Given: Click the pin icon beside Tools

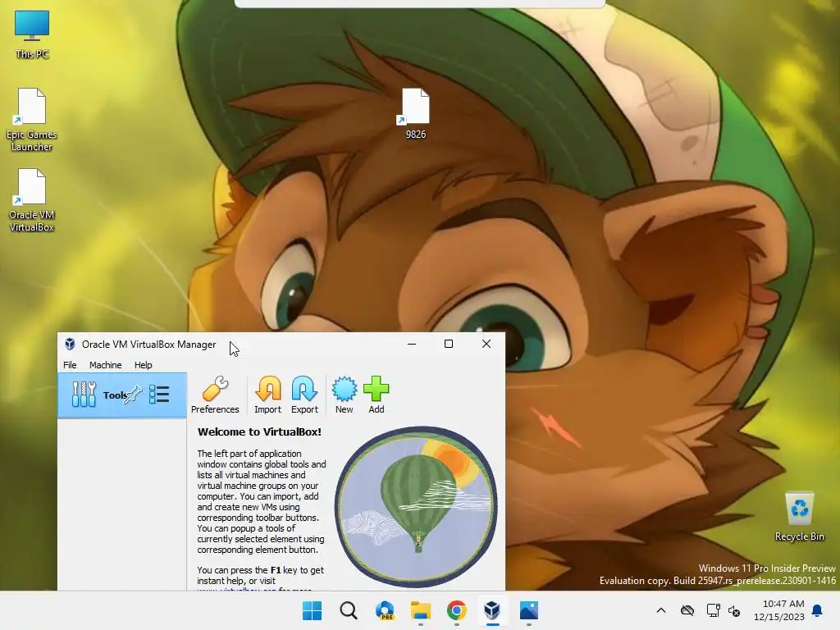Looking at the screenshot, I should pyautogui.click(x=134, y=395).
